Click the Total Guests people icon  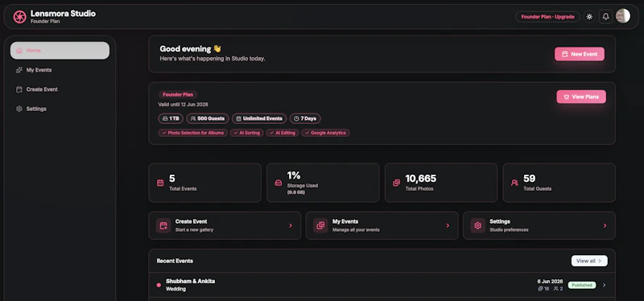tap(514, 183)
